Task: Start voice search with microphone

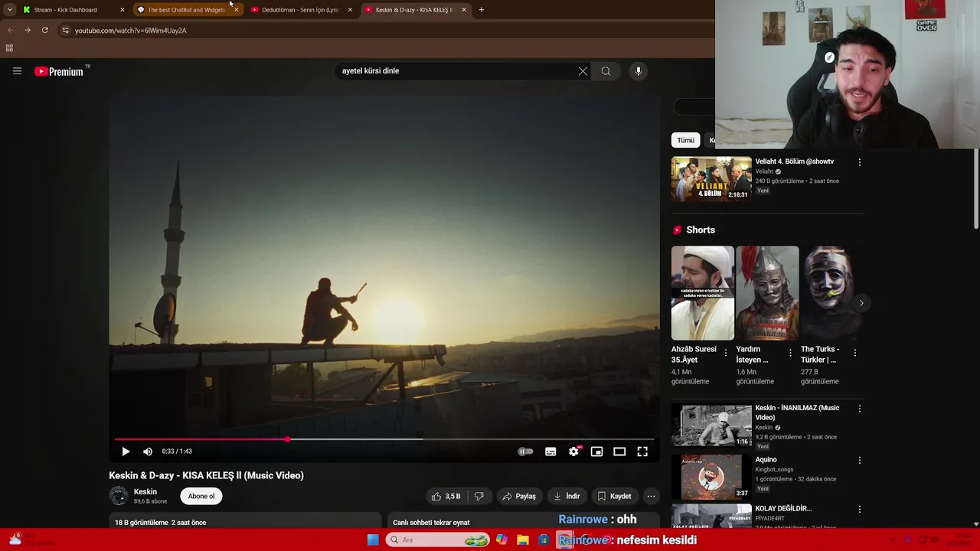Action: pos(639,71)
